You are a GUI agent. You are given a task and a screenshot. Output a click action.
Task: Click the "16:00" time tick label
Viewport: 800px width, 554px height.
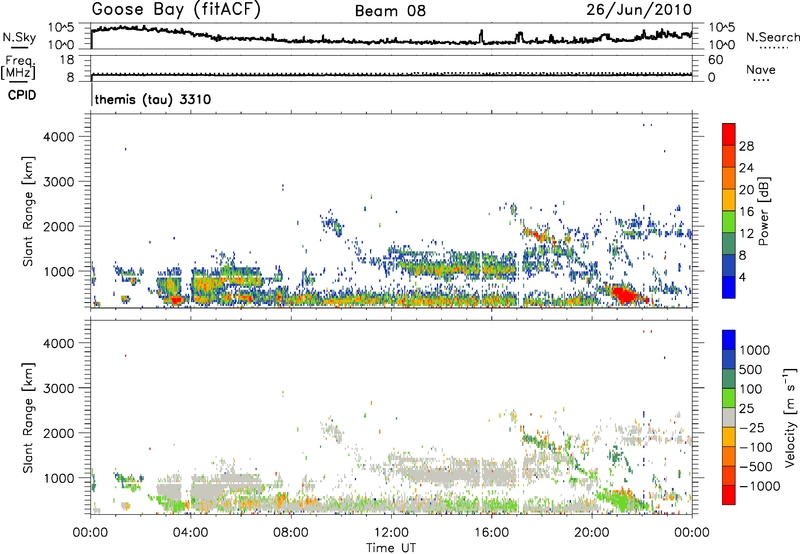click(491, 533)
